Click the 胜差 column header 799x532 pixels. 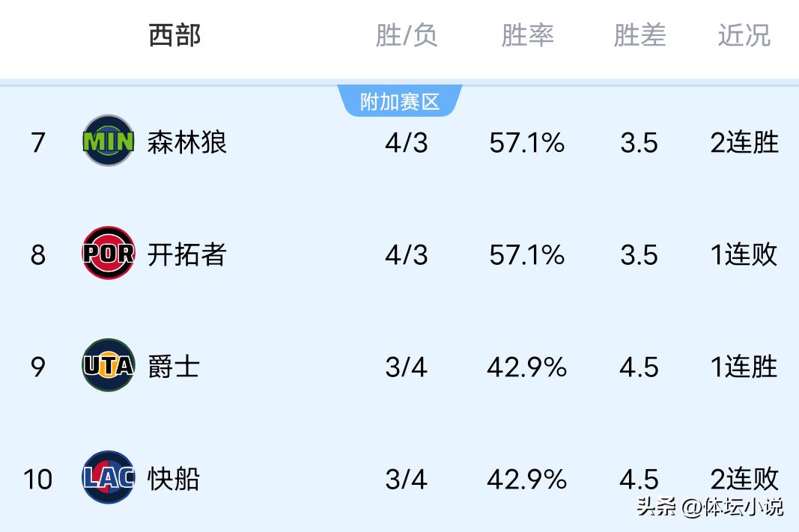tap(639, 35)
